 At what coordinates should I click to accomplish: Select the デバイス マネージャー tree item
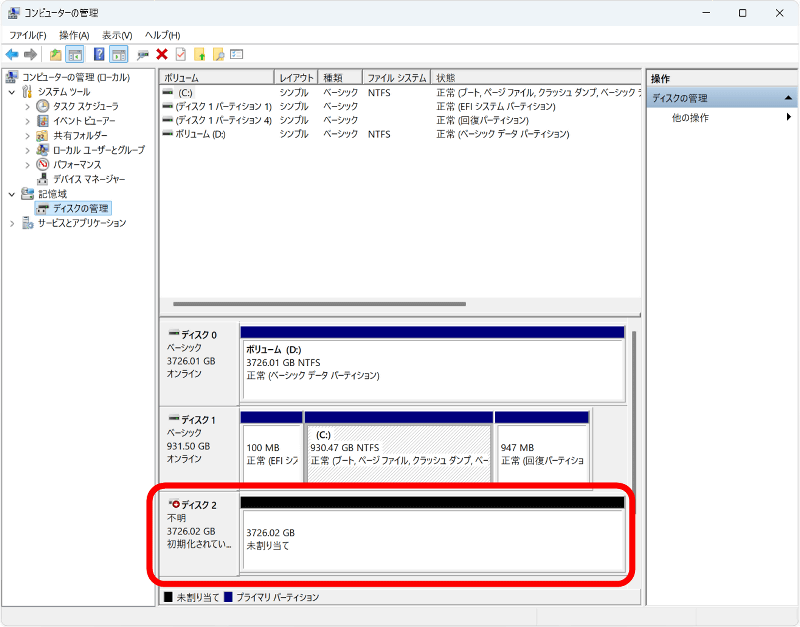pos(89,179)
